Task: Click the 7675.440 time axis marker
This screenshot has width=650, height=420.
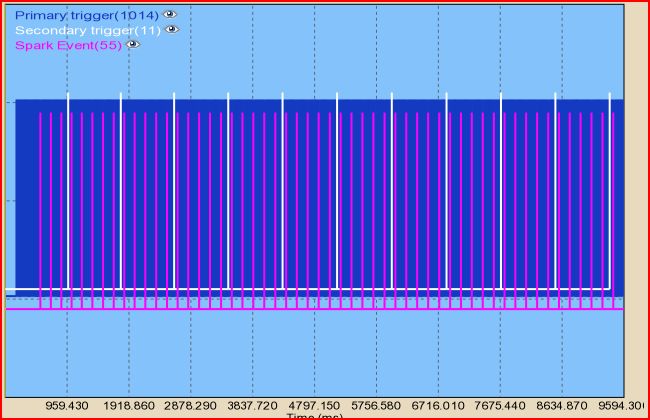Action: click(x=501, y=406)
